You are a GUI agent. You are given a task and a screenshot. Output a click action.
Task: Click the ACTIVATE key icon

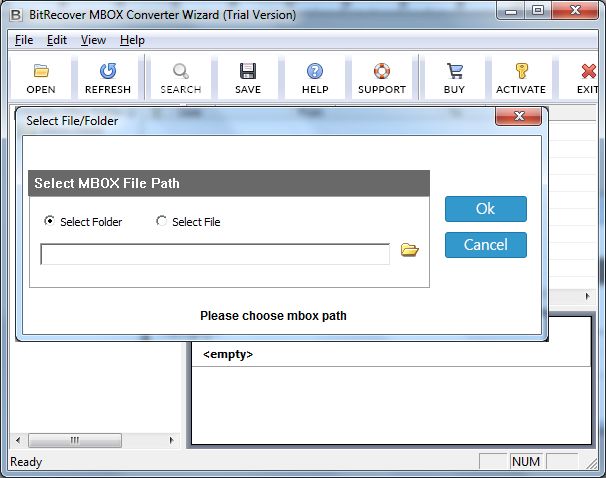pos(521,71)
